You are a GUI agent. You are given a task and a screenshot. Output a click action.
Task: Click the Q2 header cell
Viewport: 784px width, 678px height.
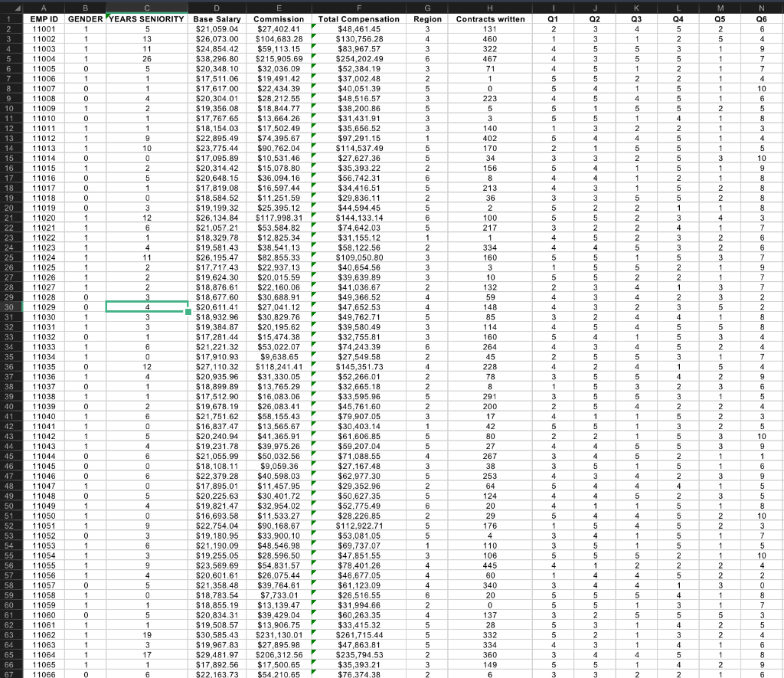pos(594,19)
